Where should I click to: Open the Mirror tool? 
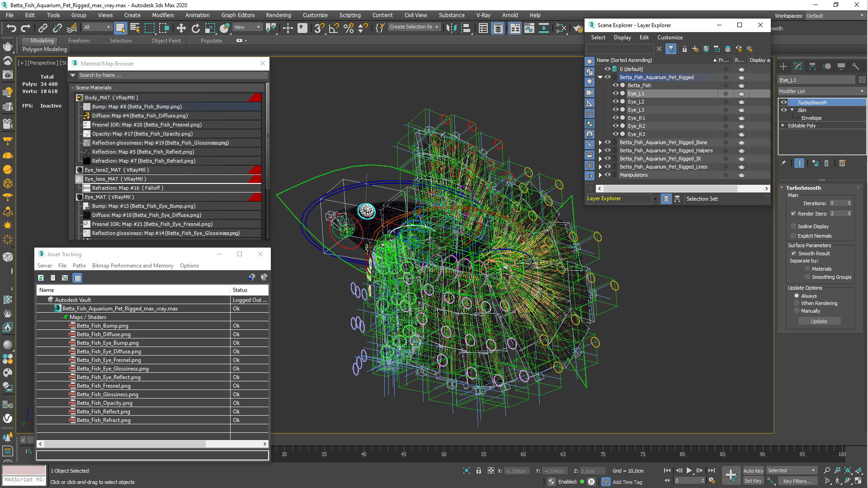(451, 28)
